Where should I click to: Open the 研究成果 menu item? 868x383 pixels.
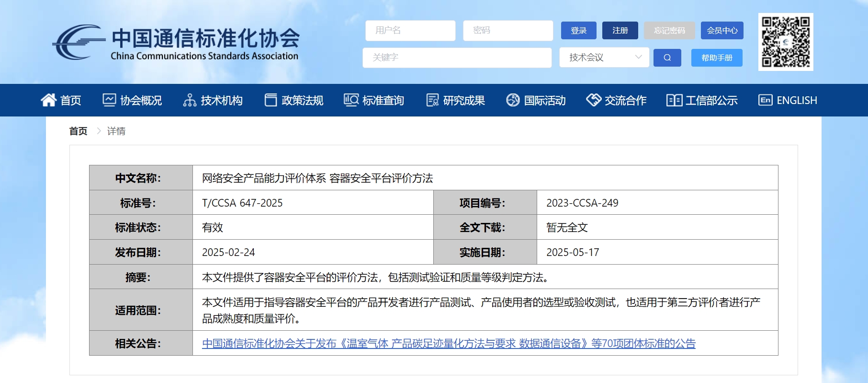[455, 100]
